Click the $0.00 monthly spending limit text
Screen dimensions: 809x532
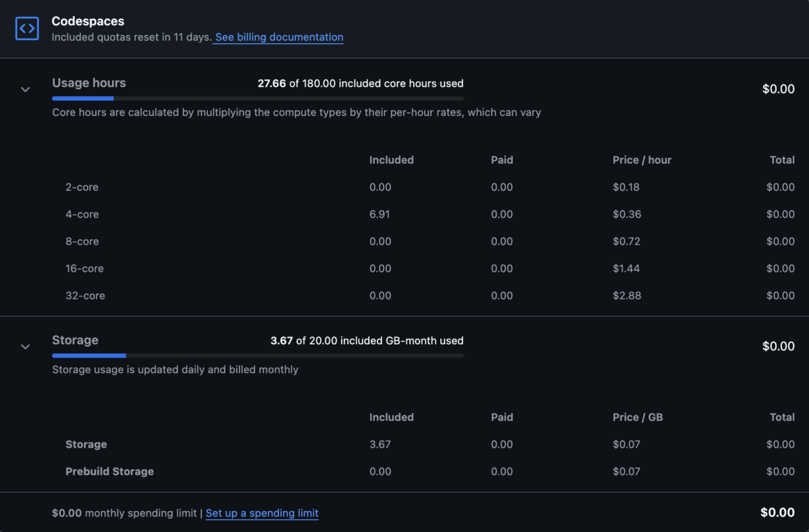coord(123,513)
